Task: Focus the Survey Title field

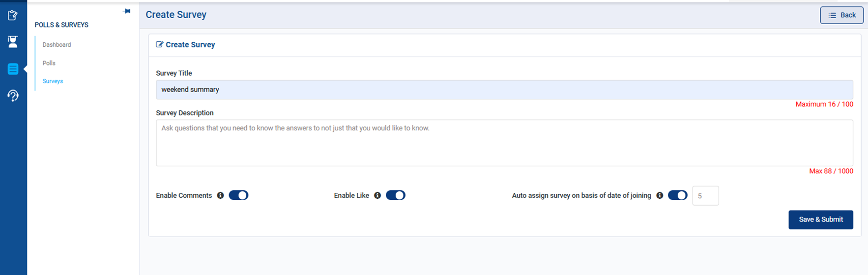Action: (x=504, y=90)
